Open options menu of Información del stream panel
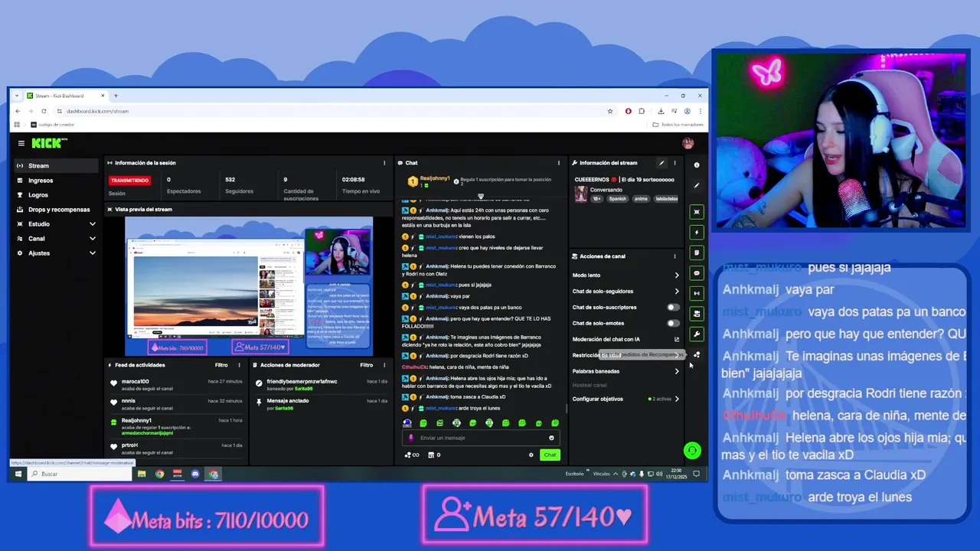 tap(675, 163)
